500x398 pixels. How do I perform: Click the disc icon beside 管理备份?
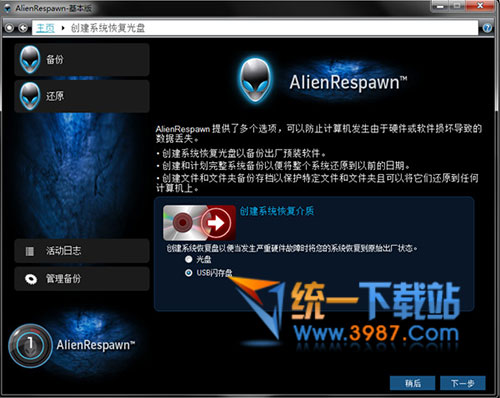click(x=31, y=279)
